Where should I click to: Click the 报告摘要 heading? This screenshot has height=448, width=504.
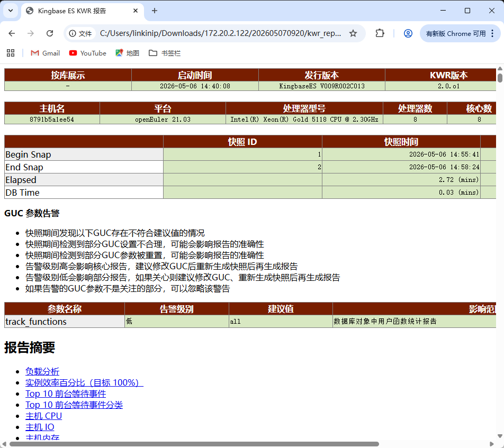coord(30,348)
